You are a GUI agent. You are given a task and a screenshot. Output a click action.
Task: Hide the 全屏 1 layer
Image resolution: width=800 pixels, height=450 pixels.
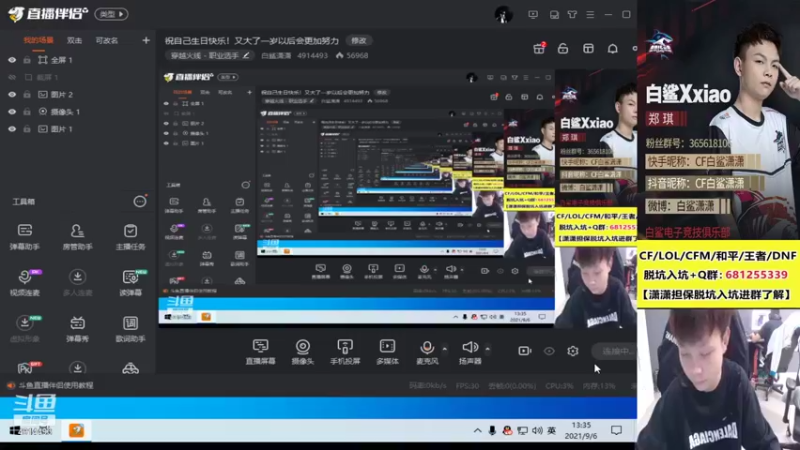(12, 60)
